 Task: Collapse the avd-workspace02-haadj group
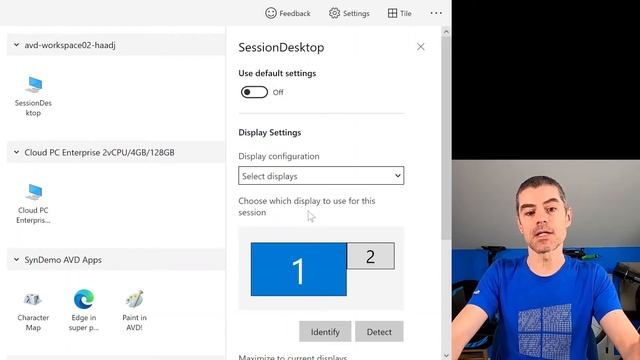16,45
